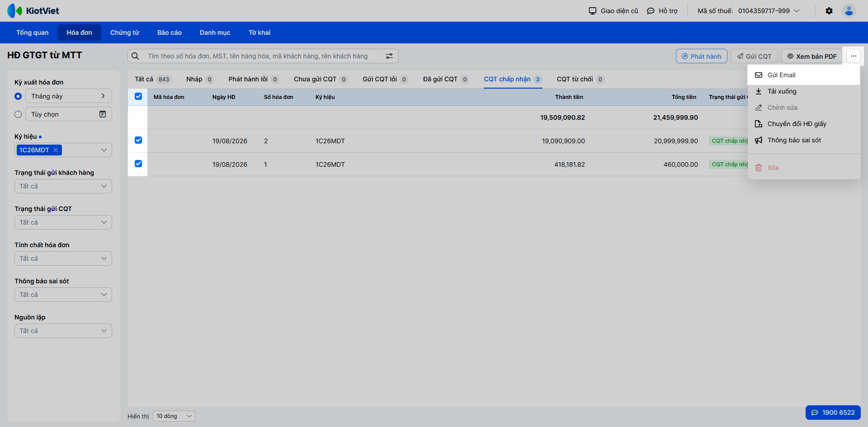868x427 pixels.
Task: Click the monitor icon beside Giao diện cũ
Action: (x=593, y=11)
